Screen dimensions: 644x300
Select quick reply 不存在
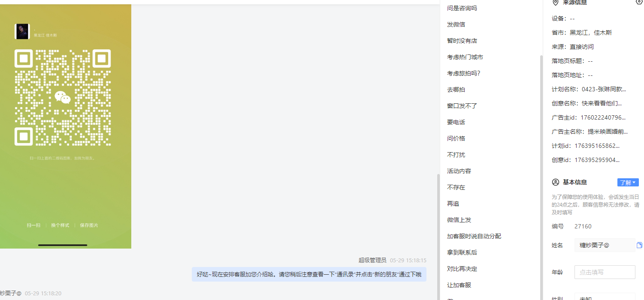pos(456,187)
